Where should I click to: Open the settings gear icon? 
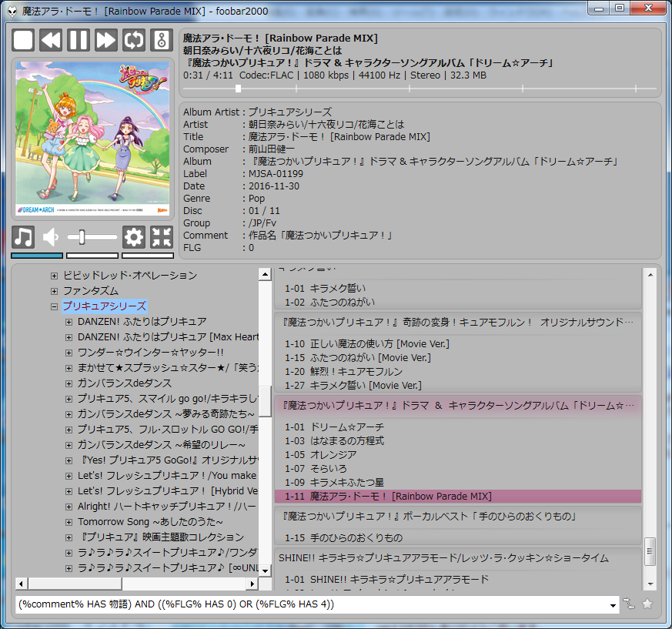point(133,237)
